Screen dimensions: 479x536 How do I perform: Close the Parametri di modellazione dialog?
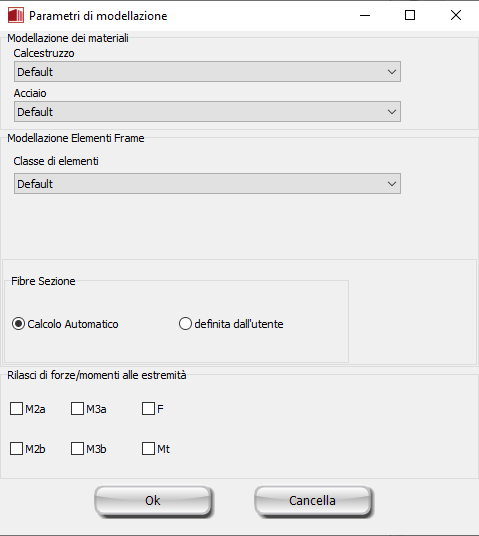pos(455,15)
